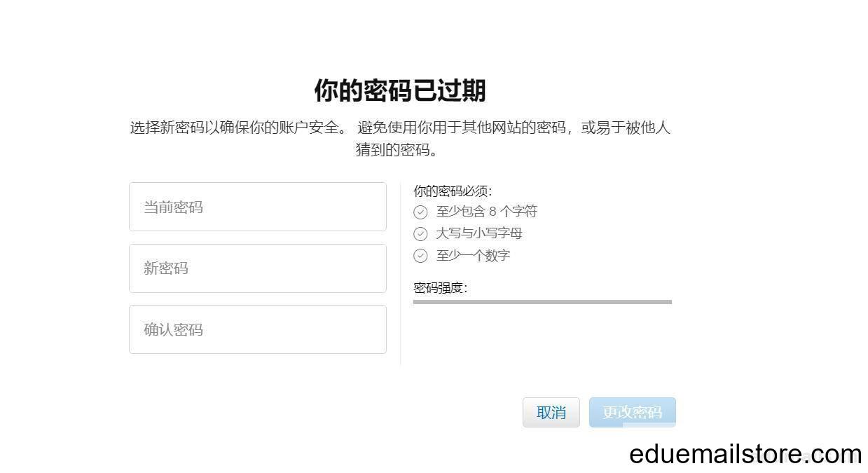
Task: Click the 你的密码已过期 heading
Action: point(400,90)
